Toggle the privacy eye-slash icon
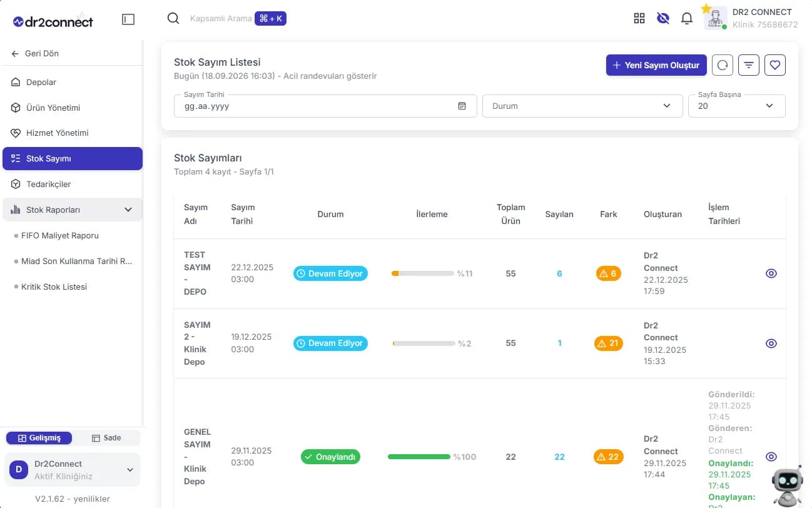 coord(663,19)
